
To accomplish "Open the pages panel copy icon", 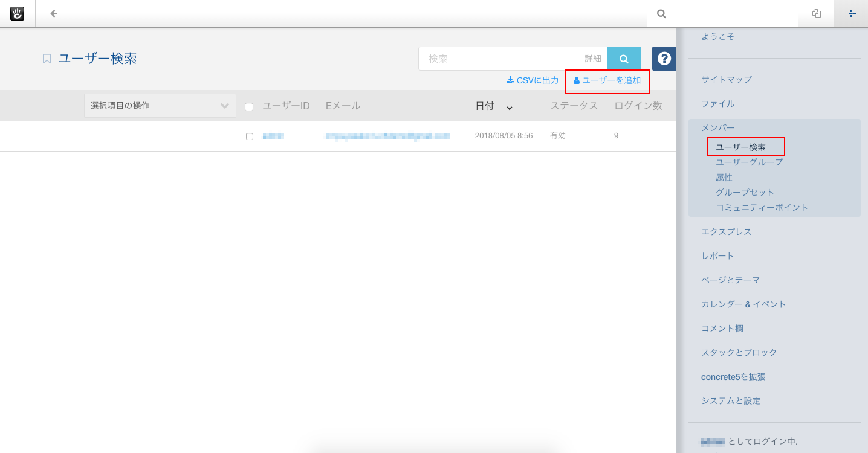I will coord(817,13).
